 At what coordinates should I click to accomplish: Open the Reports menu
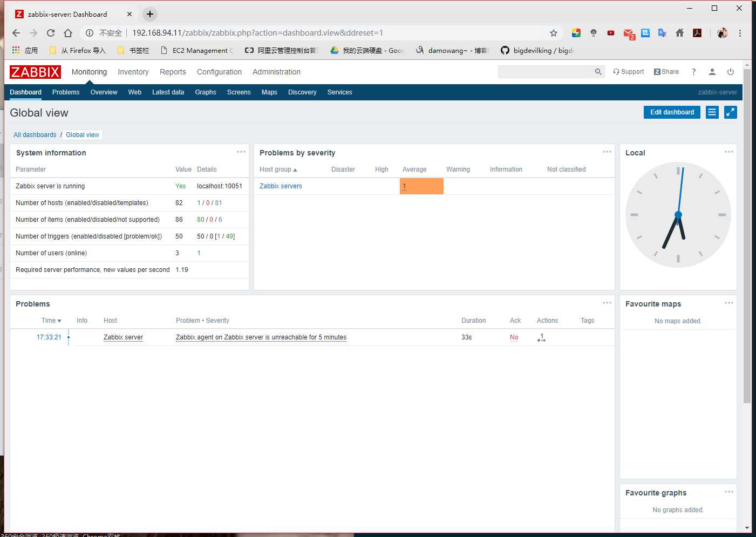173,72
